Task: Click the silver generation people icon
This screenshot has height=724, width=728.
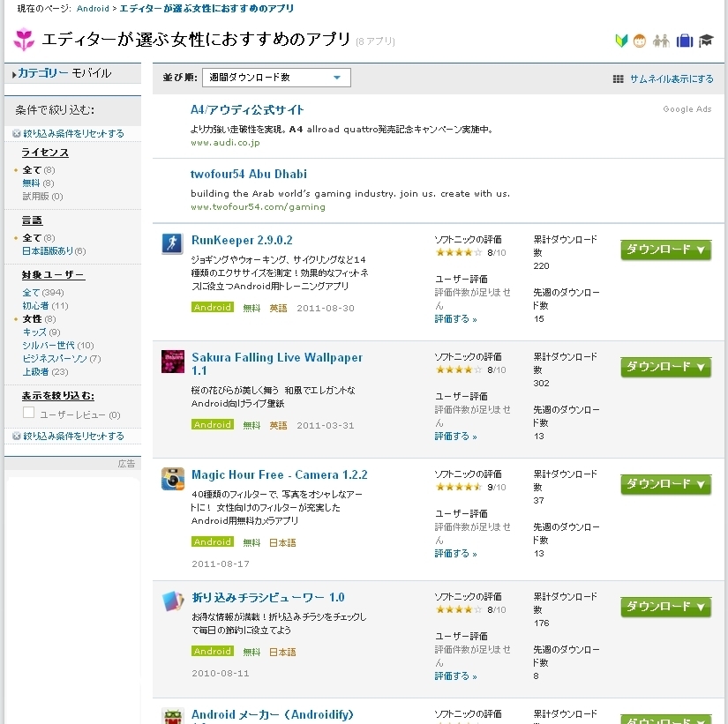Action: click(x=661, y=41)
